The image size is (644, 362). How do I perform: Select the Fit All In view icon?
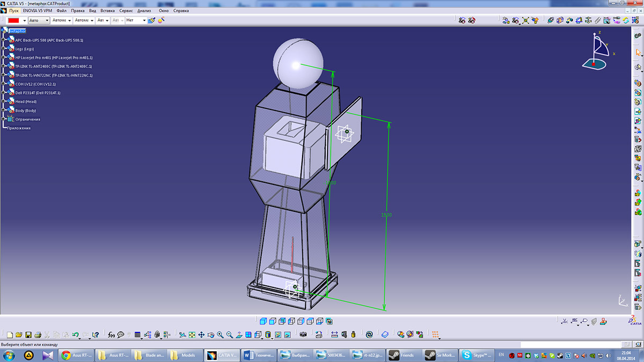[x=192, y=335]
